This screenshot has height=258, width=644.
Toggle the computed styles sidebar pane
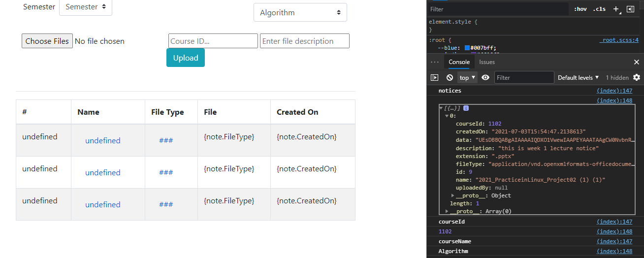[630, 9]
